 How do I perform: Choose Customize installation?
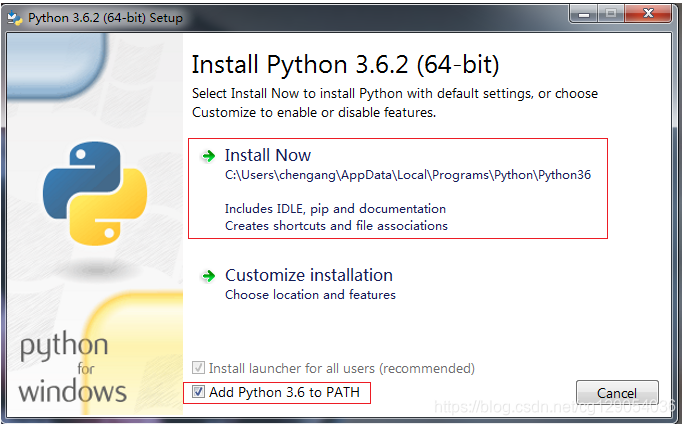click(x=308, y=275)
